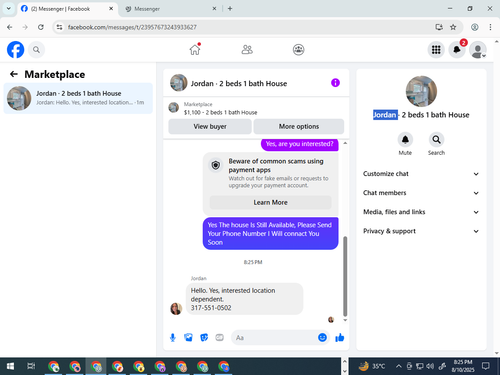Click Jordan's profile photo in right panel

421,91
